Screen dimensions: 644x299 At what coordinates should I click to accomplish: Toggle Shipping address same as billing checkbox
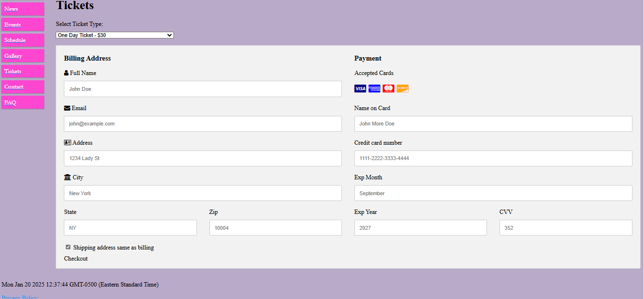pyautogui.click(x=68, y=247)
